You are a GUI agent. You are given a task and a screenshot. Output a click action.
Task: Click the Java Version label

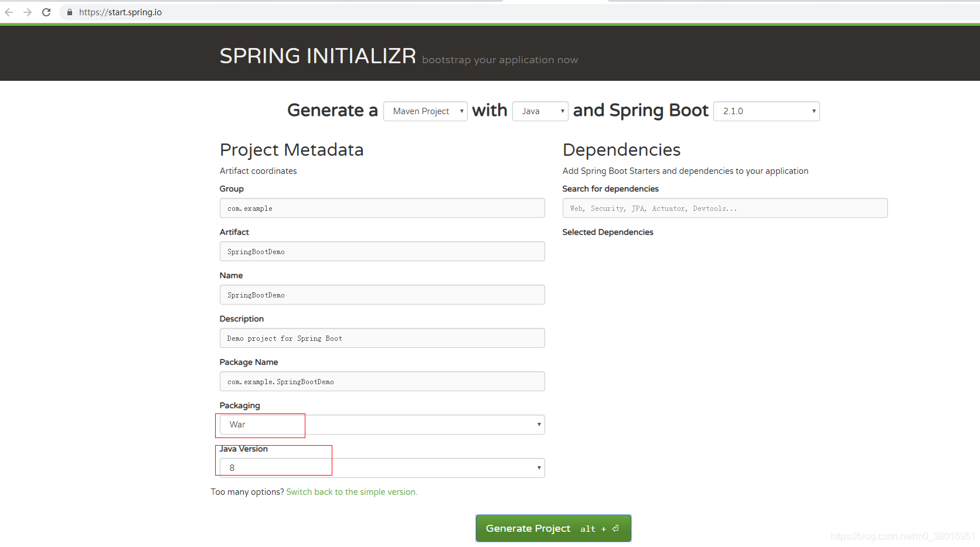click(x=244, y=449)
